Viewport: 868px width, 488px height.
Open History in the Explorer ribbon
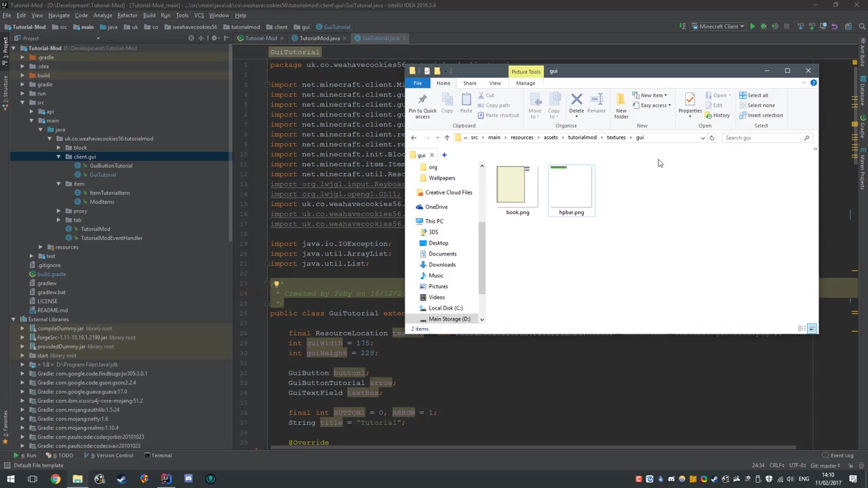coord(717,115)
